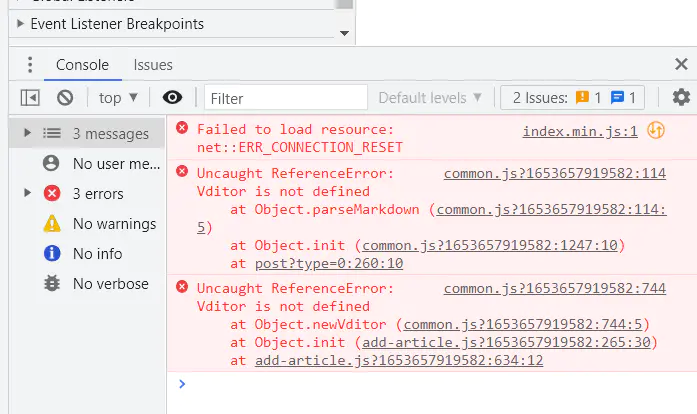The image size is (697, 414).
Task: Expand the 3 errors group
Action: click(27, 193)
